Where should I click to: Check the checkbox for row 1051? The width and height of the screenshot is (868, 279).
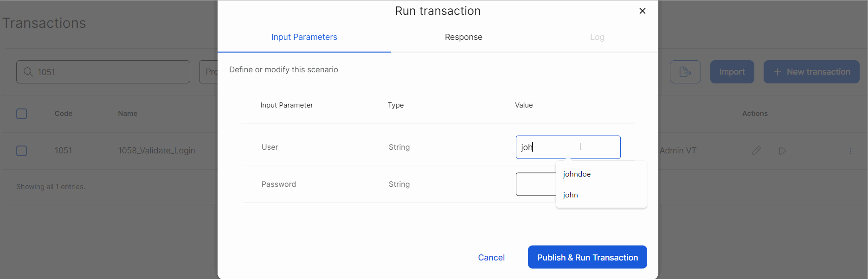tap(22, 151)
